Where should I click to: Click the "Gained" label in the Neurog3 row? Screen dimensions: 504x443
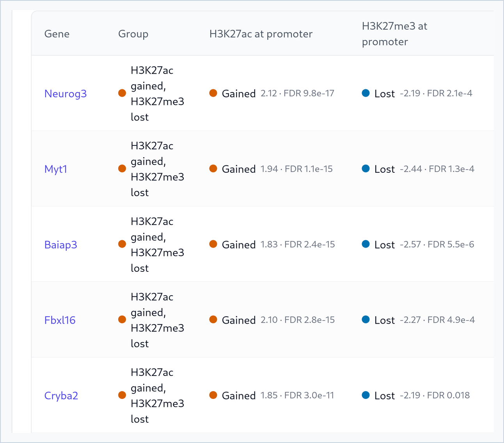239,94
